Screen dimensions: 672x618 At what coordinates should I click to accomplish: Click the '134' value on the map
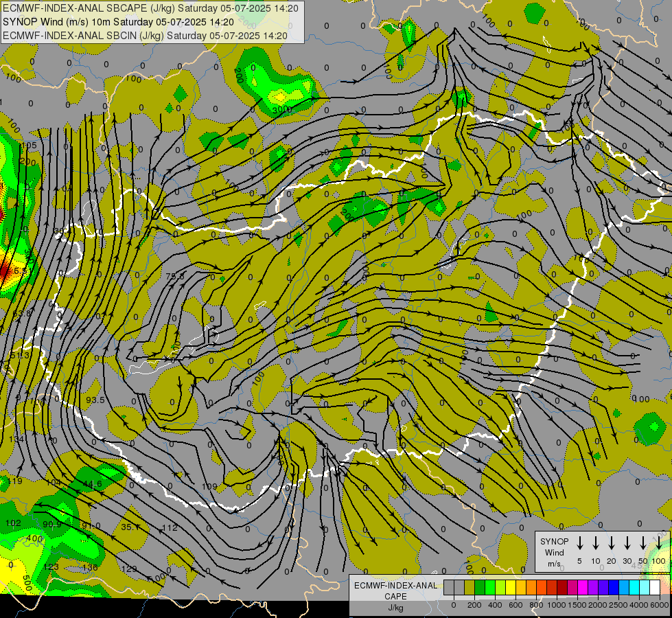click(16, 439)
